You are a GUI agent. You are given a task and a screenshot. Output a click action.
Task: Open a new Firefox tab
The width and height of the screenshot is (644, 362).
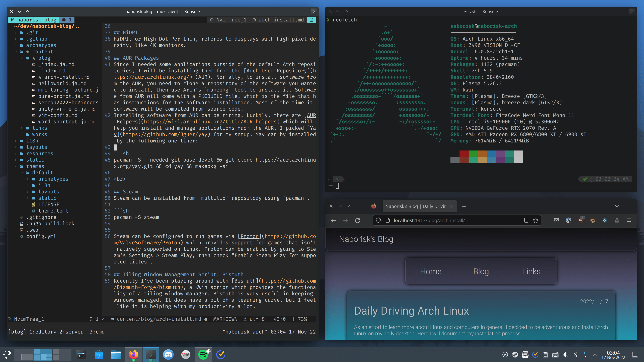pos(464,206)
